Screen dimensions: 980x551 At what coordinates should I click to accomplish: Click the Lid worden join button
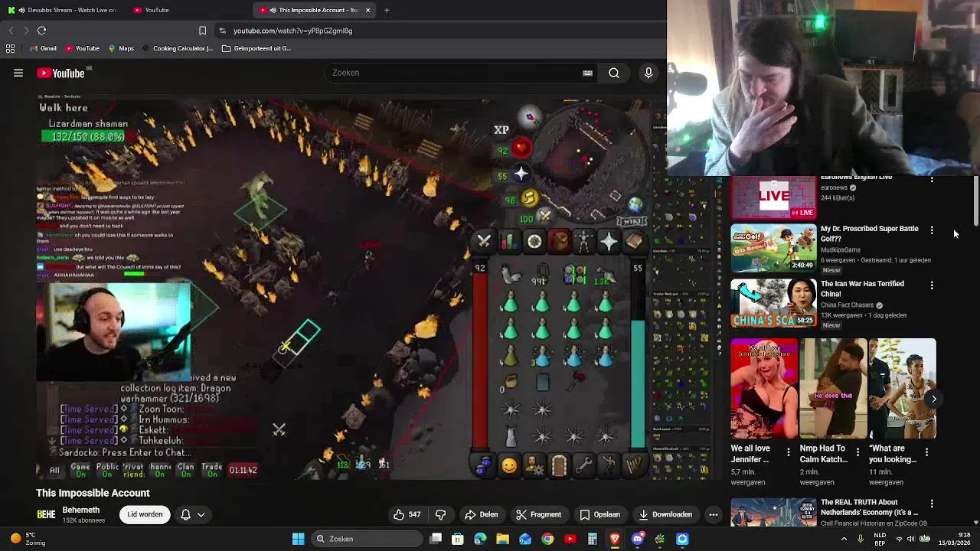click(x=145, y=514)
